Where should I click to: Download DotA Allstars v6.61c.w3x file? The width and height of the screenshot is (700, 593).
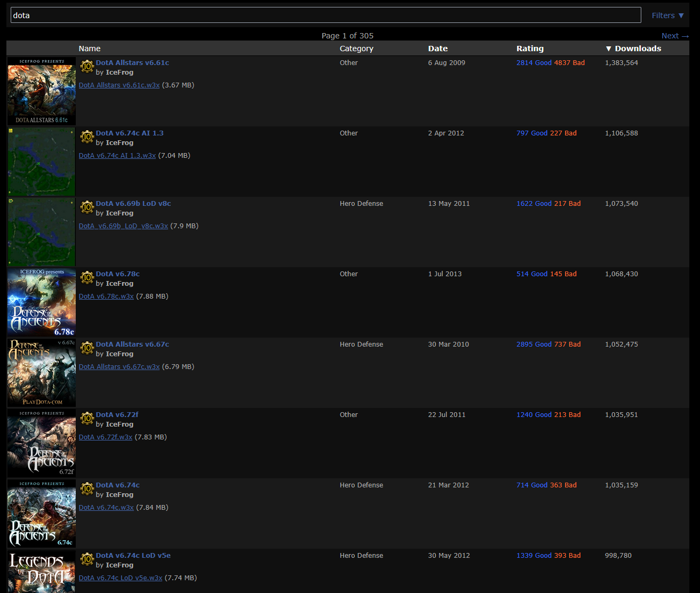click(119, 85)
